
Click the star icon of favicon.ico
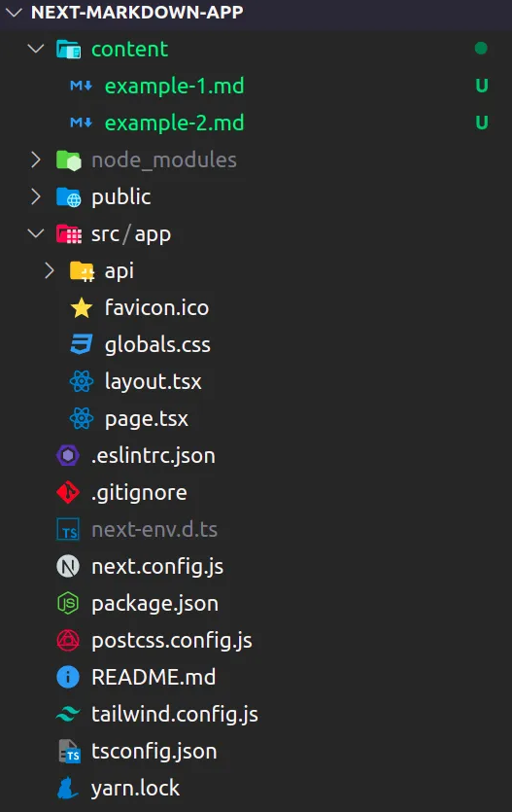tap(82, 307)
